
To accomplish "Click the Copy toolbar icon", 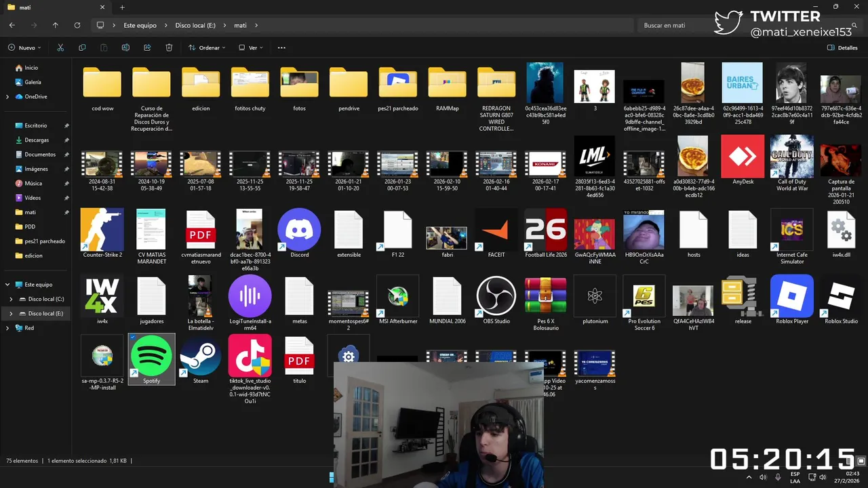I will pyautogui.click(x=82, y=47).
